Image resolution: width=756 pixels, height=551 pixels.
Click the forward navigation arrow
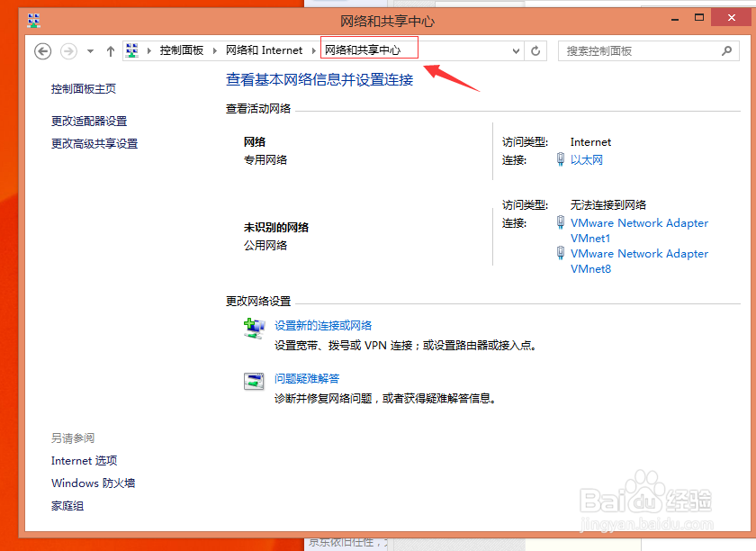point(68,51)
